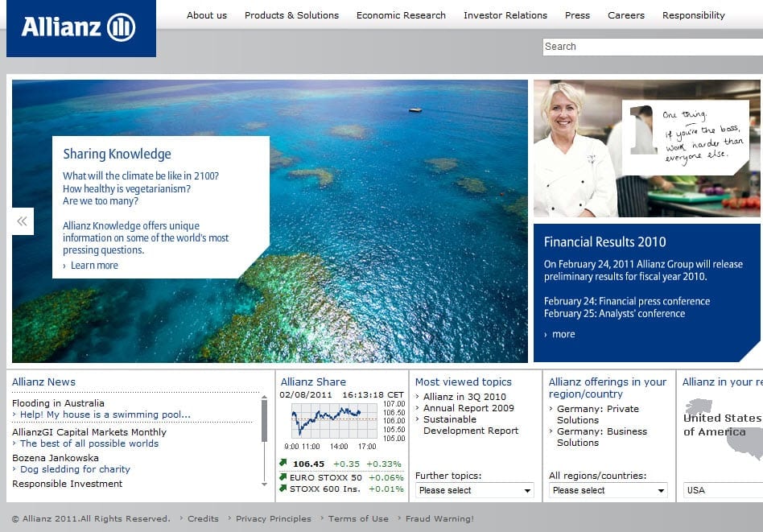Open the Careers menu
The width and height of the screenshot is (763, 532).
click(x=626, y=15)
